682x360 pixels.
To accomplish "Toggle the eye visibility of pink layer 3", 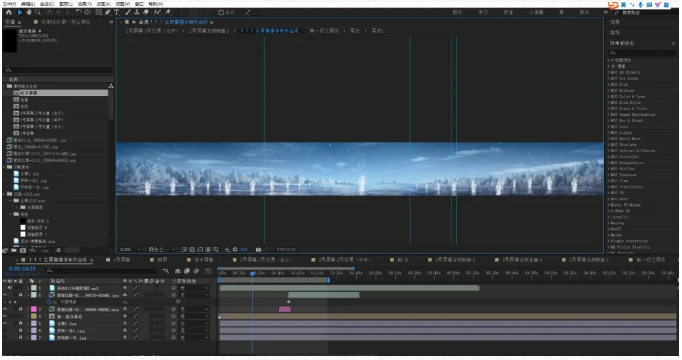I will click(x=5, y=309).
